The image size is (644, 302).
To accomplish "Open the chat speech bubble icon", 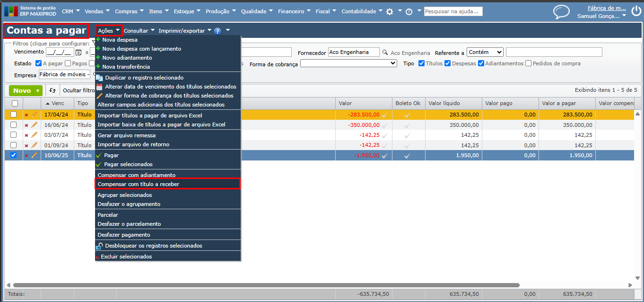I will (x=561, y=12).
